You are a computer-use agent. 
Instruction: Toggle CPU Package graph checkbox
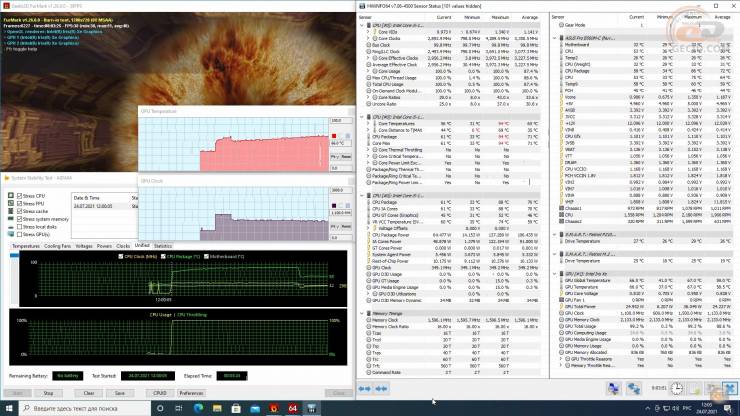(x=163, y=256)
